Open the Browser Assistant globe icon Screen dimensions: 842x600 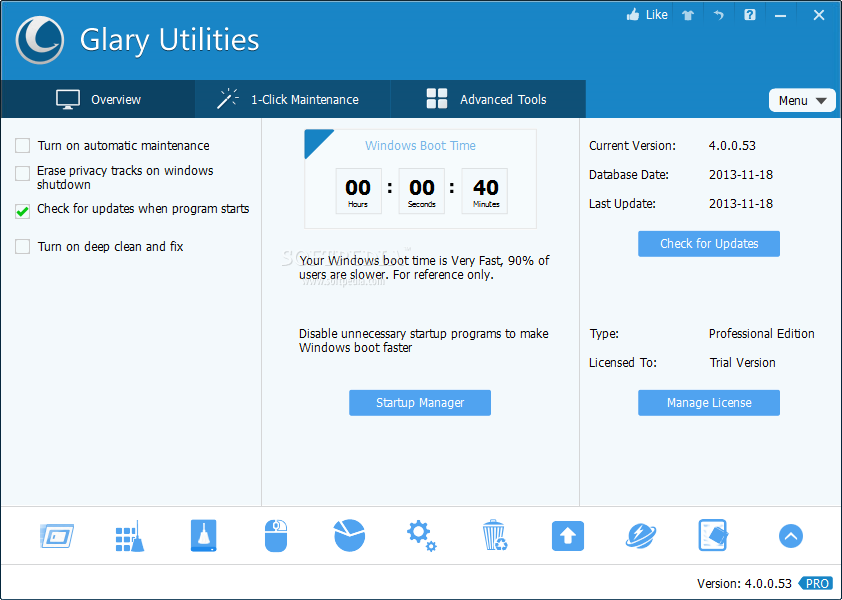coord(641,536)
